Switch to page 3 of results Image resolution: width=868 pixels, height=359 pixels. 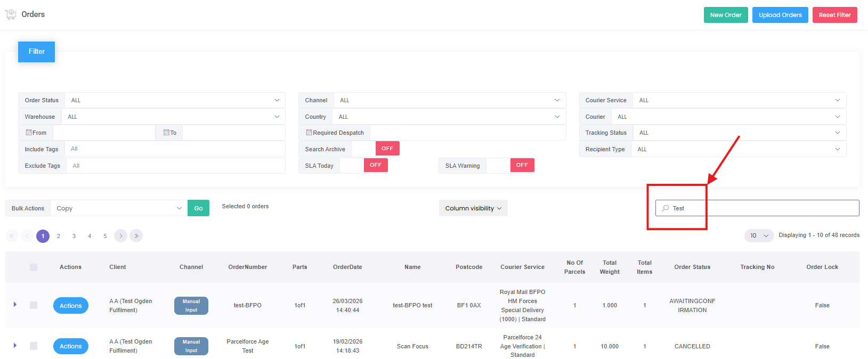(74, 236)
